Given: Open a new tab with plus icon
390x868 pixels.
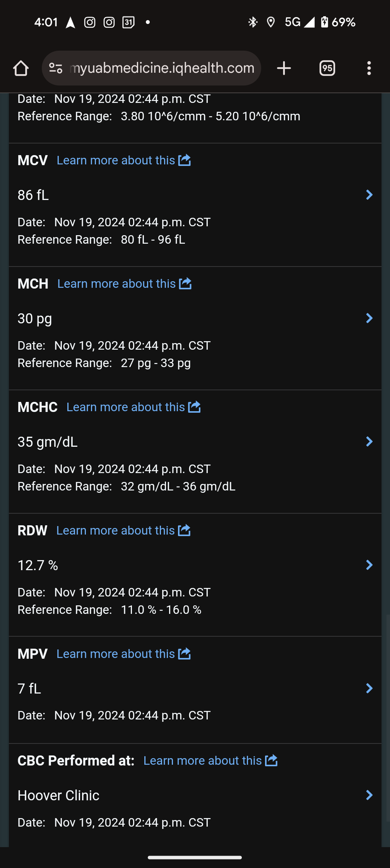Looking at the screenshot, I should [284, 68].
